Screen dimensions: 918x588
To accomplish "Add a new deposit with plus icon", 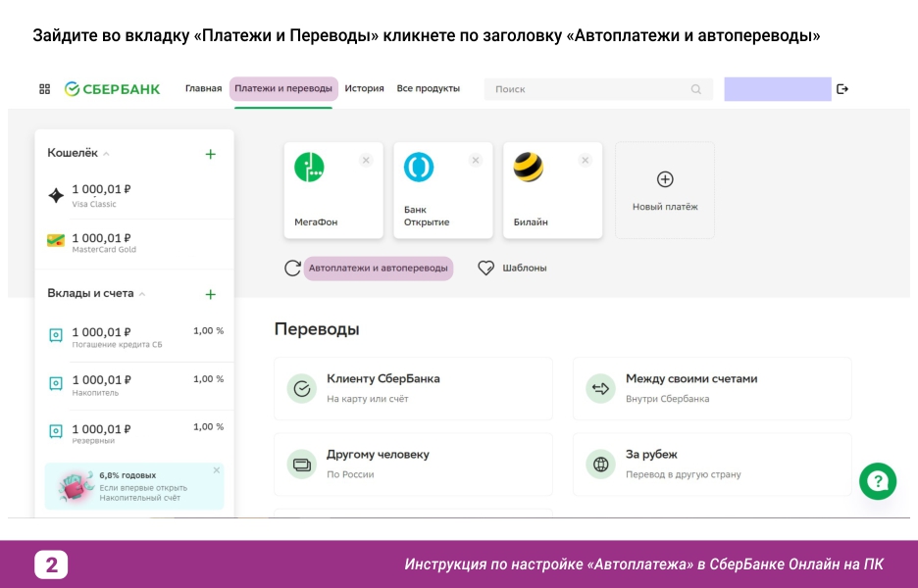I will point(211,294).
